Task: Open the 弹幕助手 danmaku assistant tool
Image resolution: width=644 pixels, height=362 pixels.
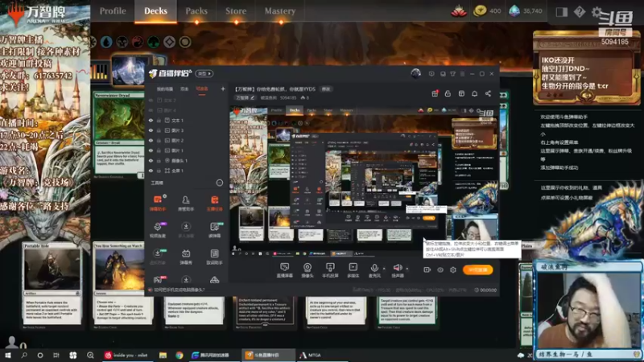Action: click(x=157, y=203)
